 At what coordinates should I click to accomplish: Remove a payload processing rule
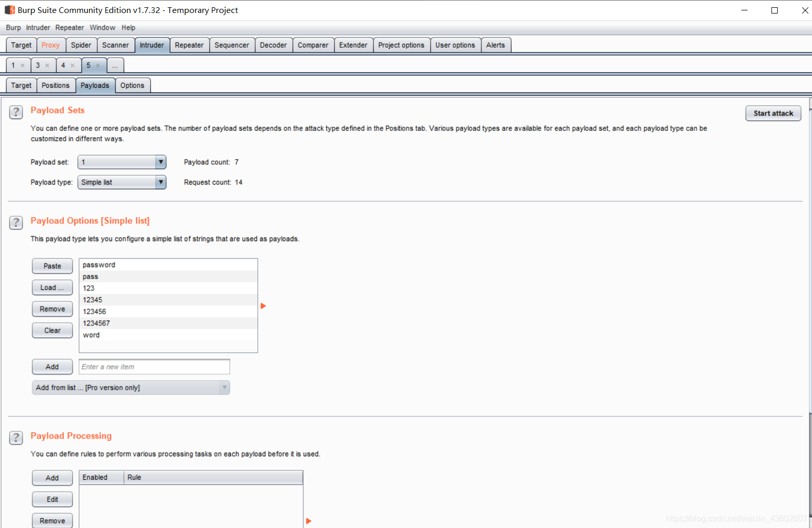click(x=53, y=521)
